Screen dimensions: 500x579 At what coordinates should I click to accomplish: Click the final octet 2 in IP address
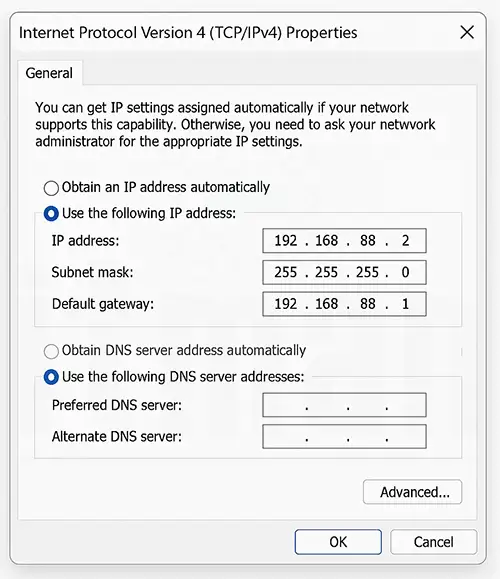click(405, 241)
